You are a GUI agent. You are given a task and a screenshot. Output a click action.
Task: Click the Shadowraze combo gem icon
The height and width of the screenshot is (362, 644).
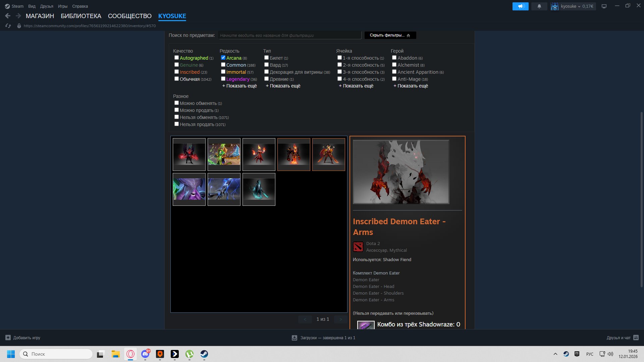pyautogui.click(x=366, y=325)
